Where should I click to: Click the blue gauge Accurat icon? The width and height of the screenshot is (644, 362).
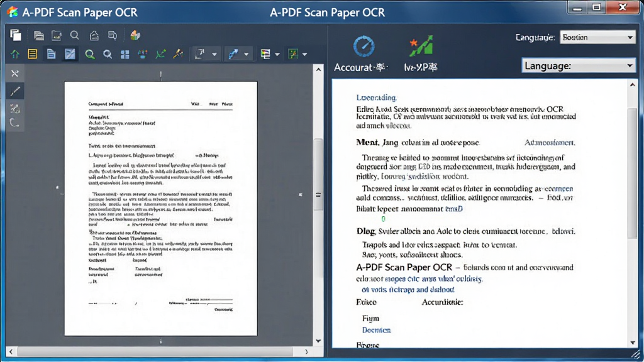[364, 47]
